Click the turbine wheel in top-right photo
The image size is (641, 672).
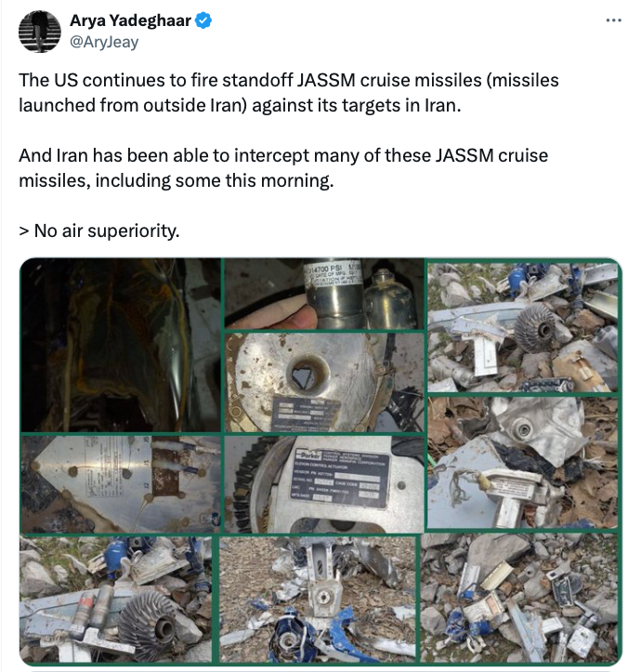[x=537, y=327]
